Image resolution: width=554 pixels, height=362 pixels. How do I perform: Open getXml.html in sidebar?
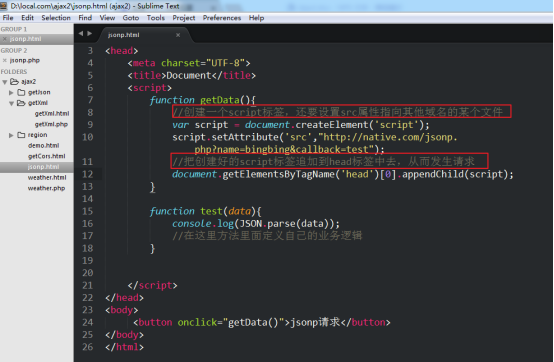pyautogui.click(x=52, y=113)
